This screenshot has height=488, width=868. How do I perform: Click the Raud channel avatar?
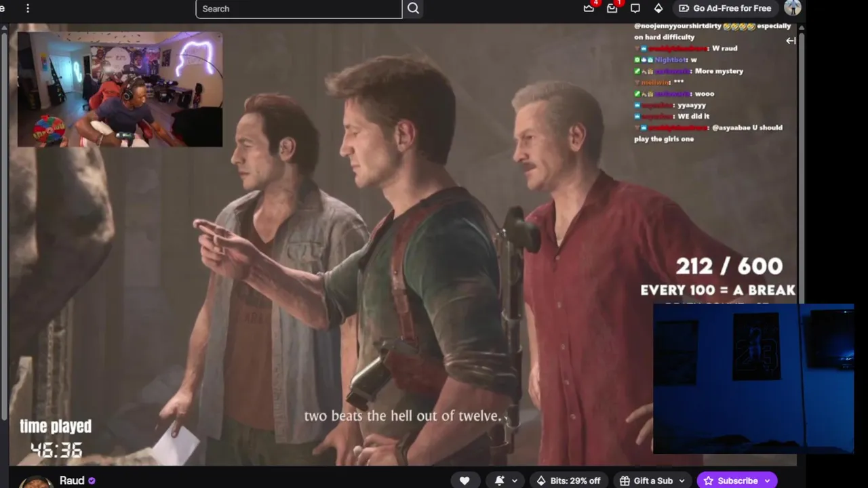pos(35,482)
